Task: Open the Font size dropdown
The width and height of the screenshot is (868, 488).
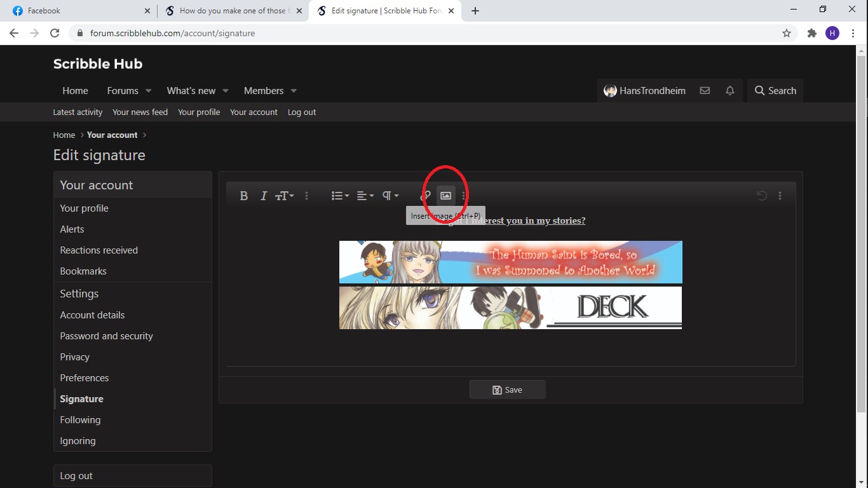Action: click(x=285, y=196)
